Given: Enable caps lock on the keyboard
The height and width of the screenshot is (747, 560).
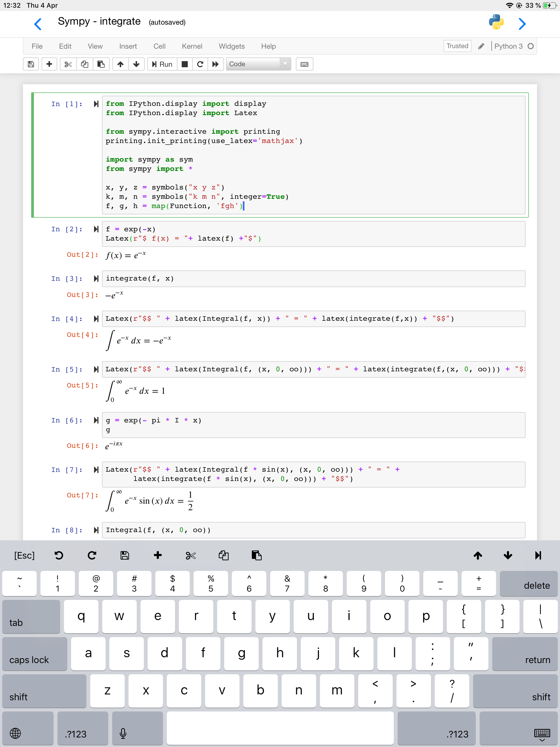Looking at the screenshot, I should pos(35,654).
